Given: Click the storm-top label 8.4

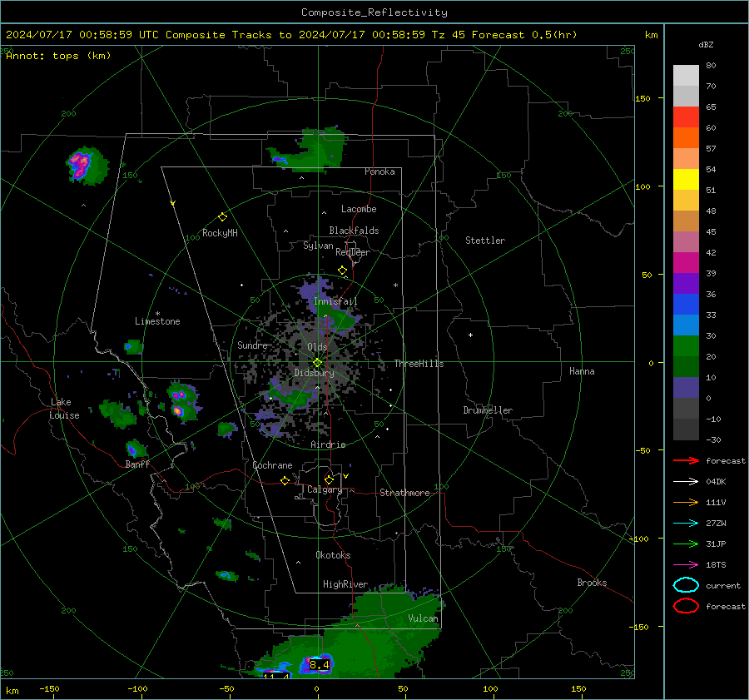Looking at the screenshot, I should [x=319, y=665].
